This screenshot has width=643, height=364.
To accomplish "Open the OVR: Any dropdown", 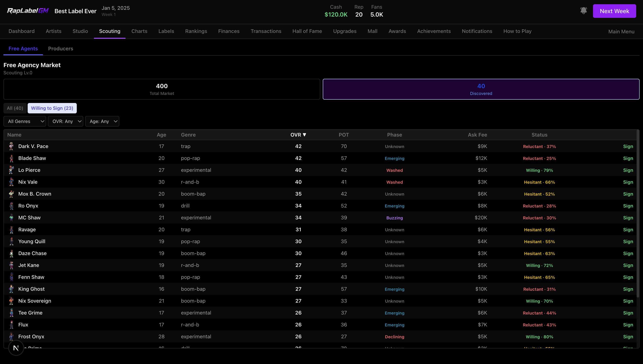I will click(x=65, y=121).
